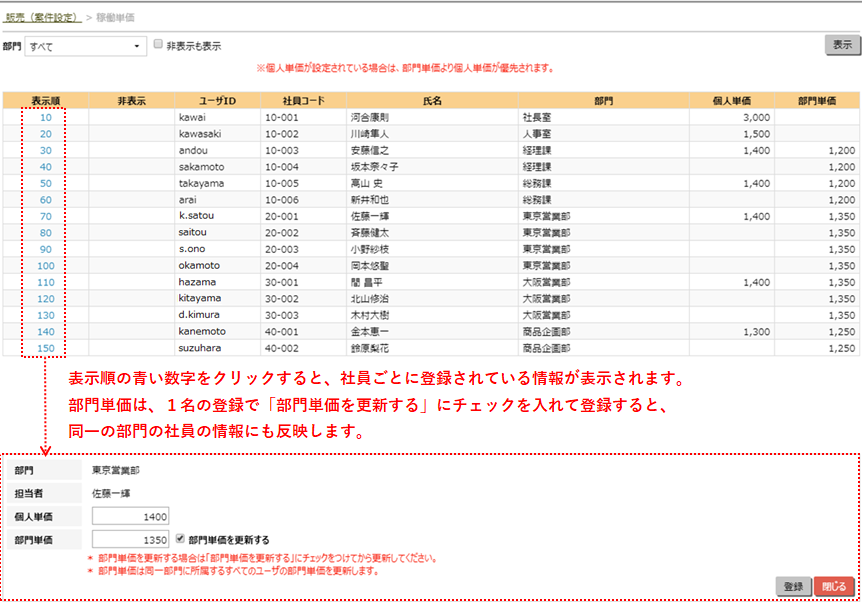862x602 pixels.
Task: Click display order number 10 for kawai
Action: 46,117
